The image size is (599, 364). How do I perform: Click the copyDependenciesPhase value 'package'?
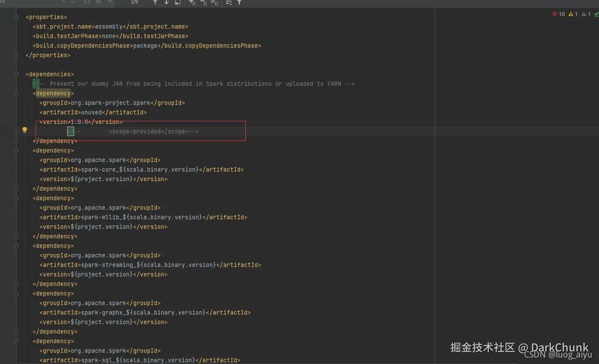click(x=145, y=45)
